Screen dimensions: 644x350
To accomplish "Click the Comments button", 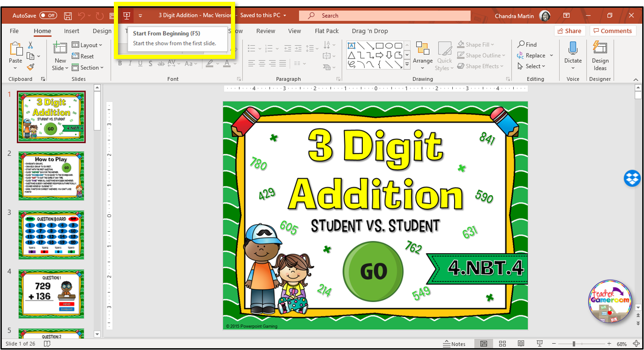I will coord(613,31).
